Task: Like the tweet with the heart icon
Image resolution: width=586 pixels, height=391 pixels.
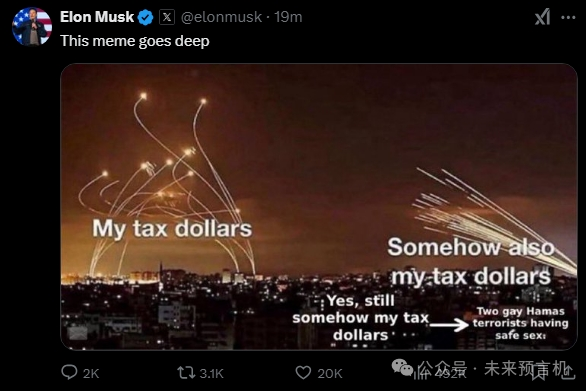Action: [x=303, y=372]
